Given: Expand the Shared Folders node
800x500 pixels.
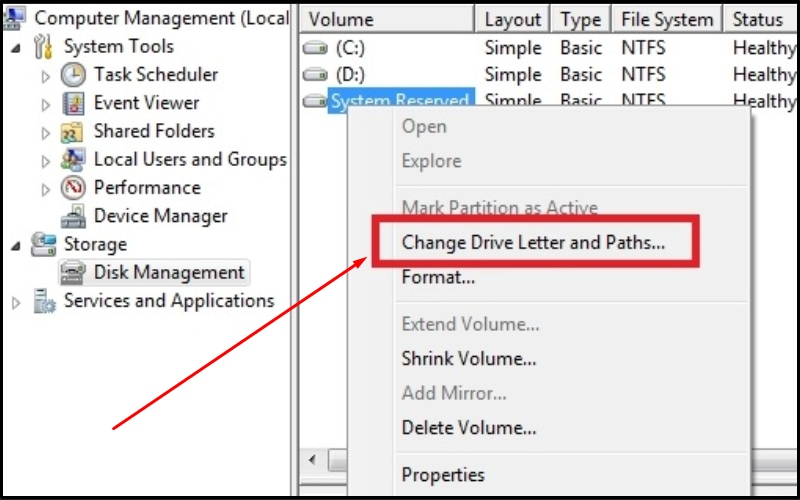Looking at the screenshot, I should (46, 133).
